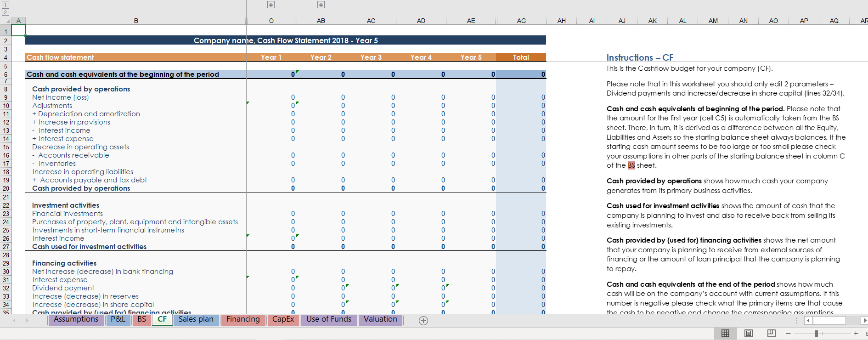Select 'Increase (decrease) in reserves' label
Viewport: 868px width, 340px height.
pos(85,296)
